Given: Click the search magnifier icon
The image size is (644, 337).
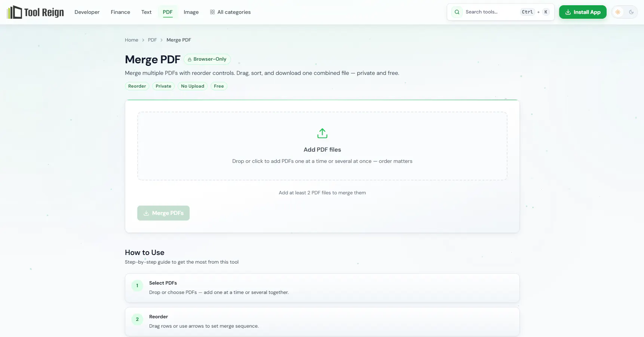Looking at the screenshot, I should [x=457, y=12].
